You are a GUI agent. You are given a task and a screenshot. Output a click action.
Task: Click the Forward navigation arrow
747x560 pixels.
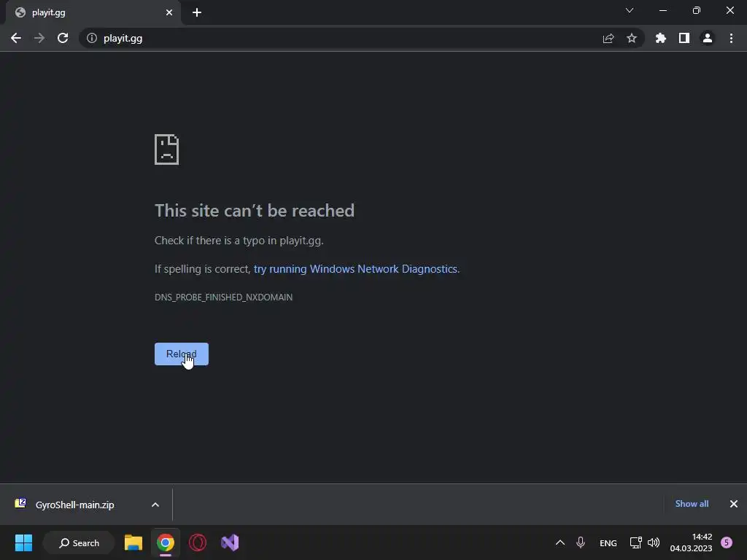coord(39,38)
